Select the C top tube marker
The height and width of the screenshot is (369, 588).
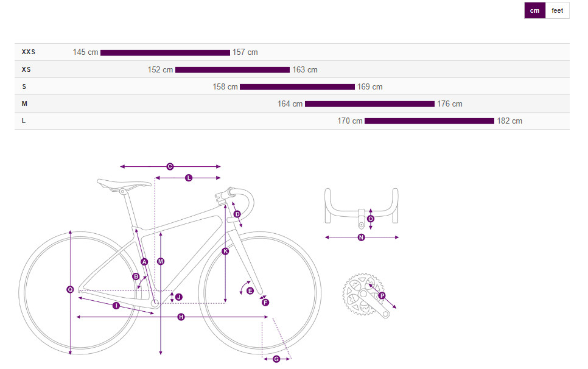click(170, 166)
